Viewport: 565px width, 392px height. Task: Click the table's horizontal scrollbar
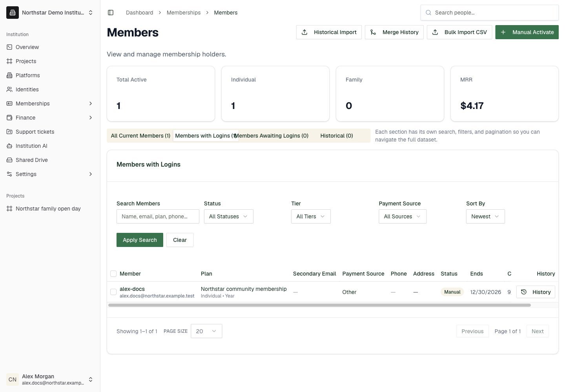point(319,305)
